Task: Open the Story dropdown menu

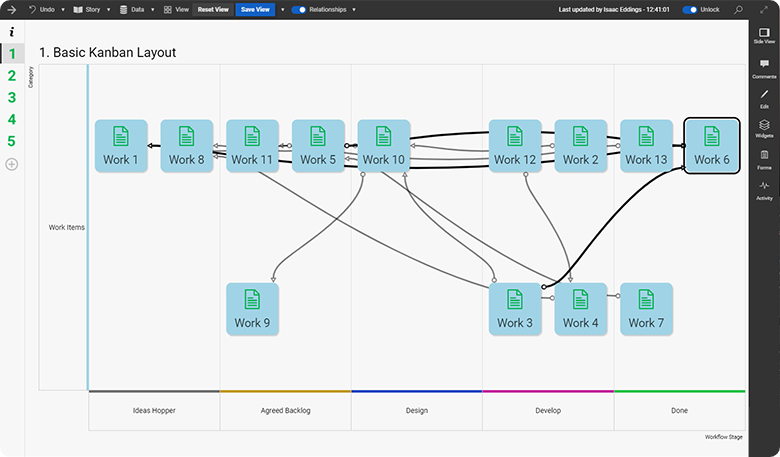Action: [x=91, y=9]
